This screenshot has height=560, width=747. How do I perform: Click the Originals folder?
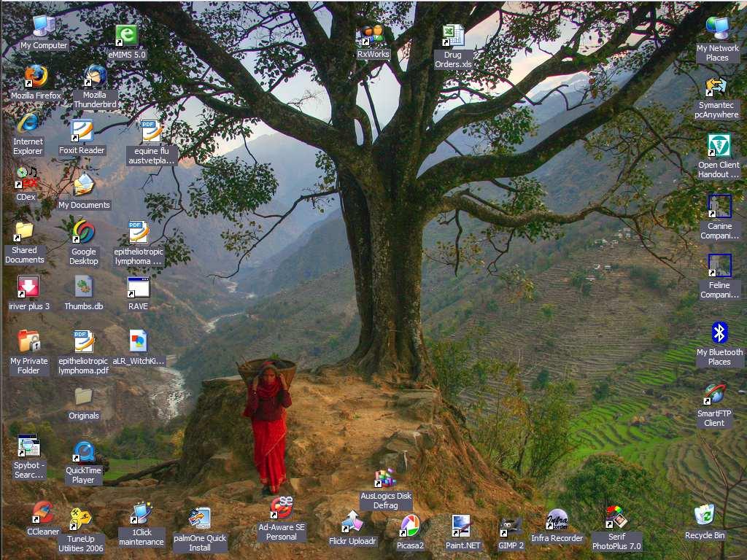tap(83, 397)
